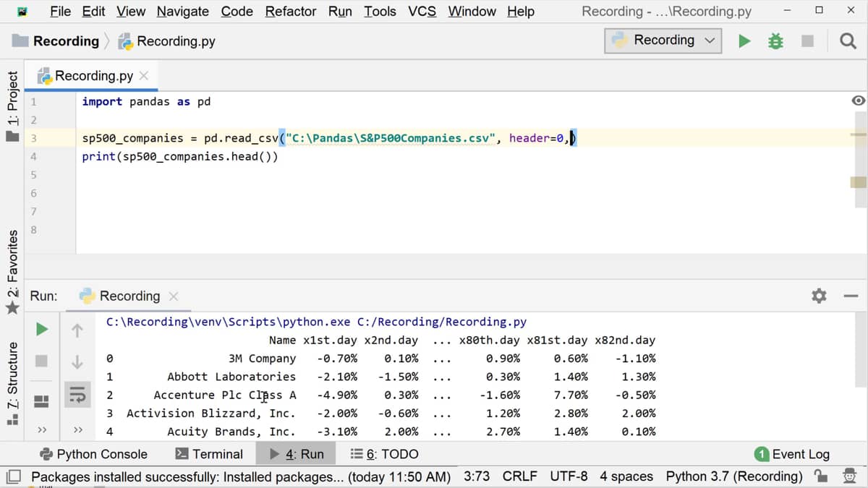
Task: Open the Help menu
Action: click(x=521, y=12)
